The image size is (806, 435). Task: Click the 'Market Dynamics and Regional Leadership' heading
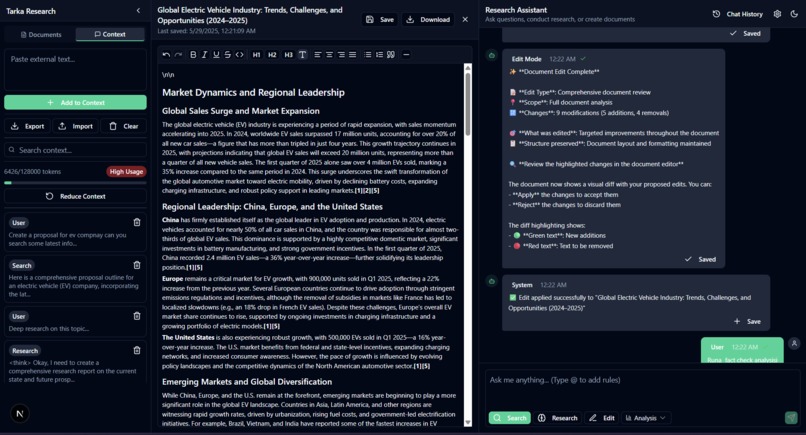pos(253,93)
